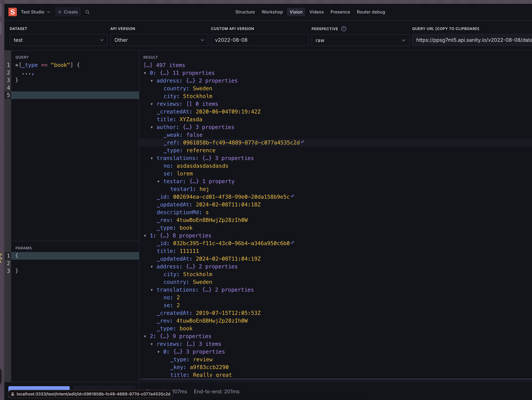
Task: Open the API Version dropdown showing Other
Action: click(159, 40)
